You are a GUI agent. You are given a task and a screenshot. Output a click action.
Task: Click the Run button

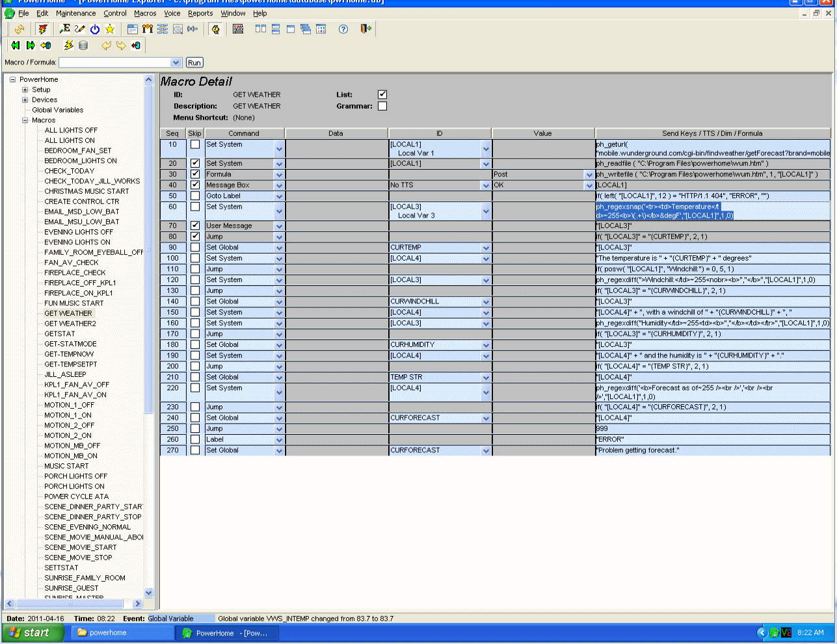click(194, 62)
